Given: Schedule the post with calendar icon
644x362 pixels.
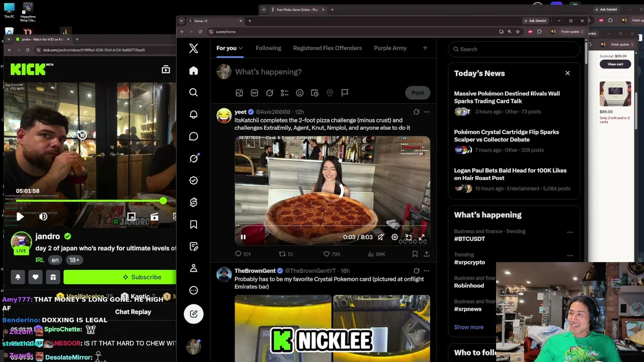Looking at the screenshot, I should (315, 93).
